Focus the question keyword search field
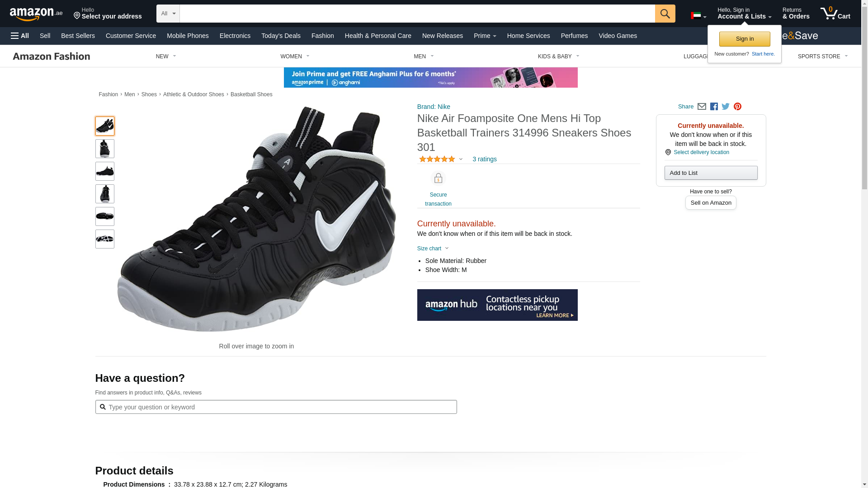 [x=276, y=407]
